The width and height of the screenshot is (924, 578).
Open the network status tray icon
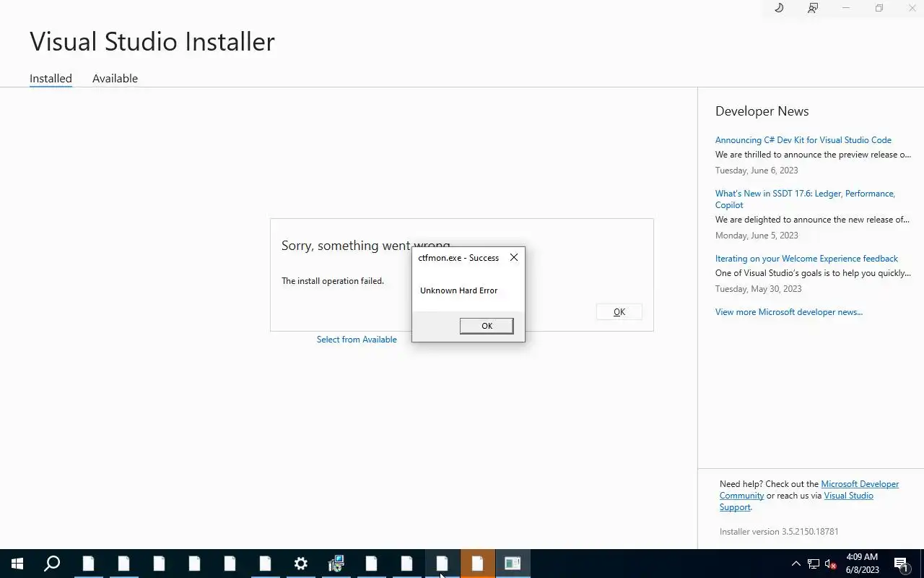coord(814,564)
